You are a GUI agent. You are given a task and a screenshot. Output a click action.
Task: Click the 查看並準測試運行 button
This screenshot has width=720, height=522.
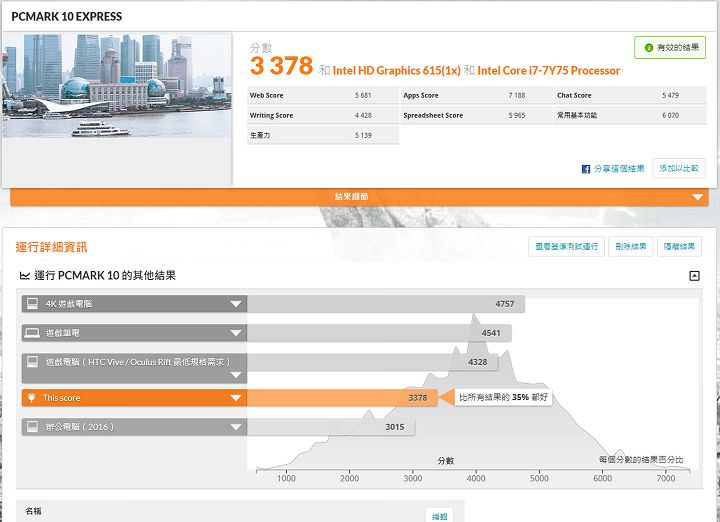pos(566,246)
